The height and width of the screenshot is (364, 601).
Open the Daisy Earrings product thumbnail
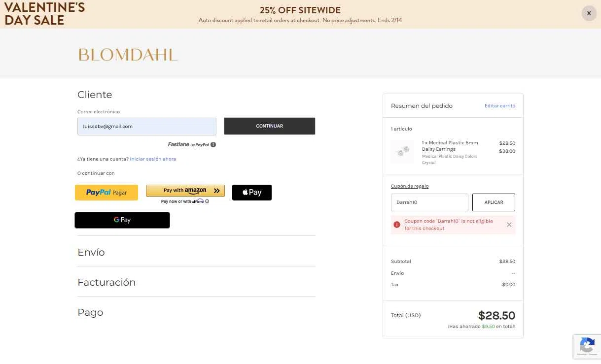(403, 151)
